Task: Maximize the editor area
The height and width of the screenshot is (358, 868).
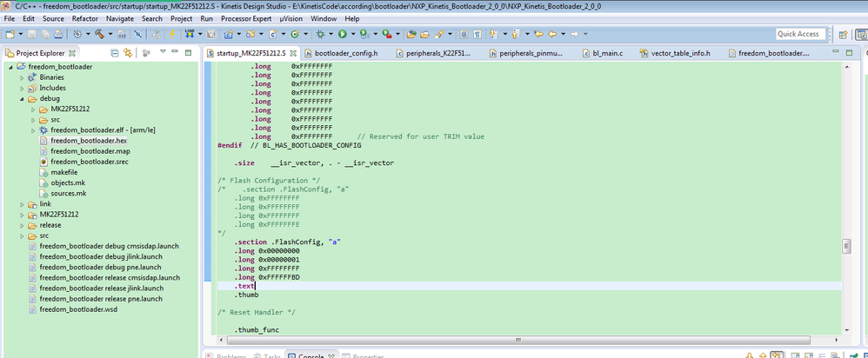Action: [851, 52]
